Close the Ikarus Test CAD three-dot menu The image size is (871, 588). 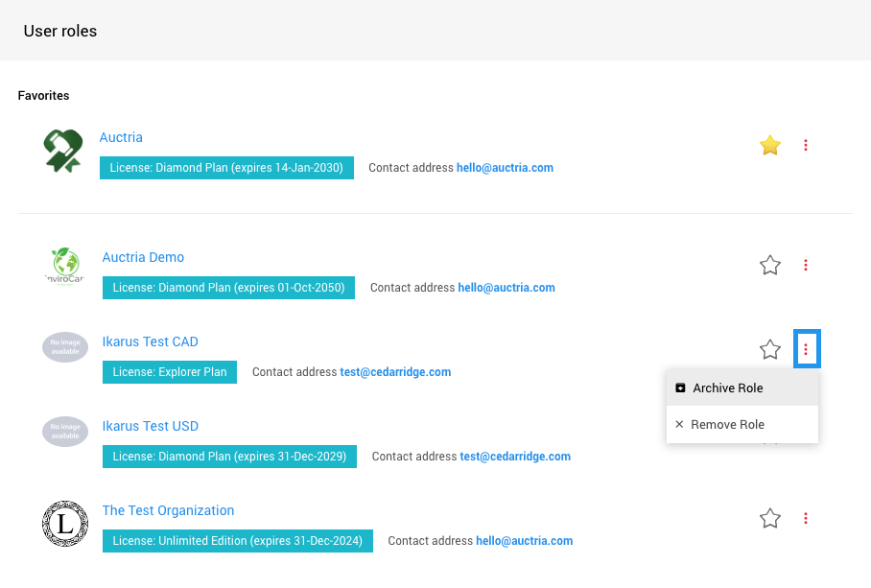coord(806,350)
